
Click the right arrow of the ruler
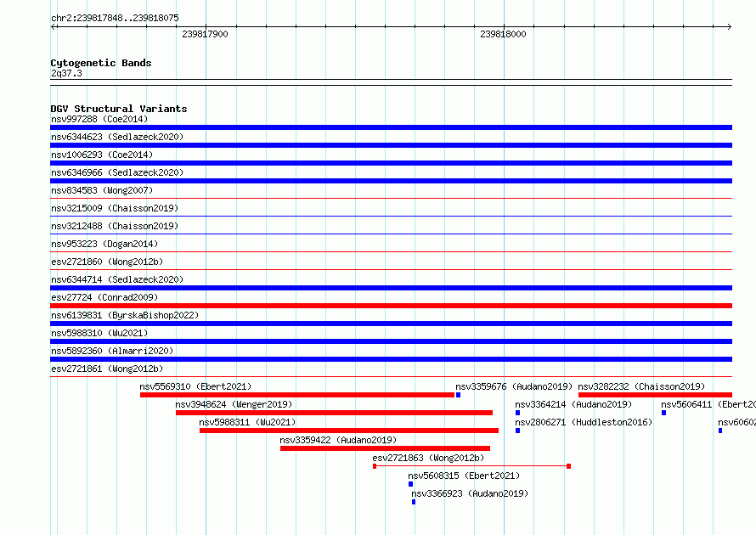(x=729, y=26)
